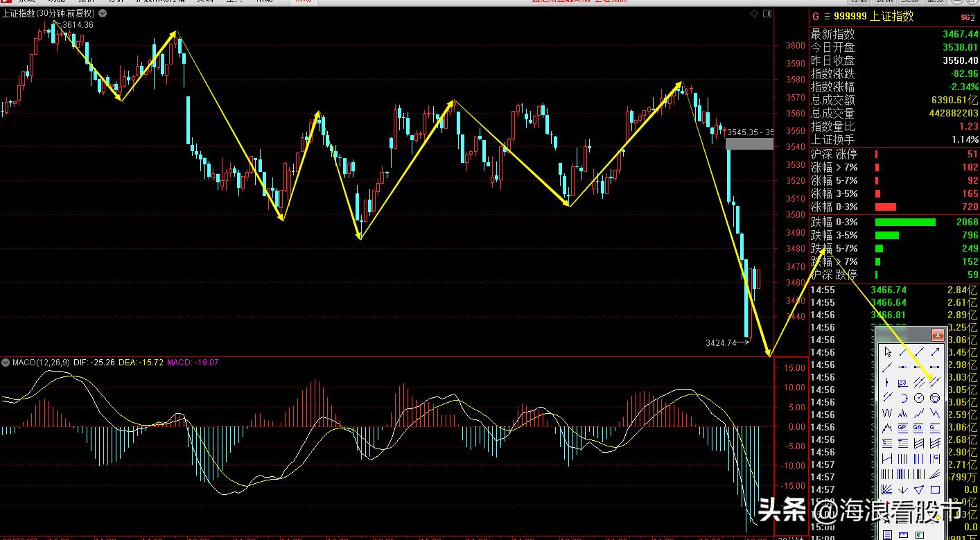
Task: Select the circle with clock-hand tool
Action: click(918, 398)
